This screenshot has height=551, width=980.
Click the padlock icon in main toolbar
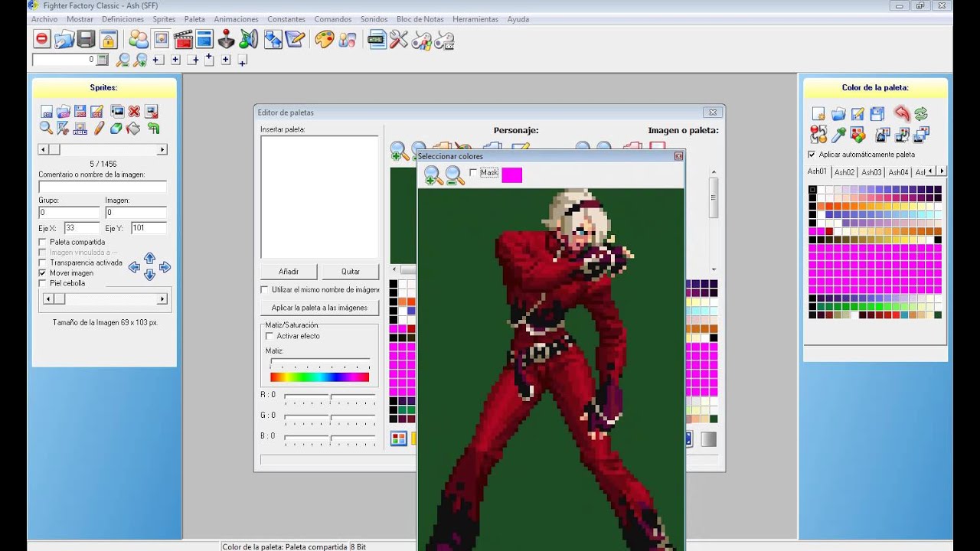tap(108, 39)
